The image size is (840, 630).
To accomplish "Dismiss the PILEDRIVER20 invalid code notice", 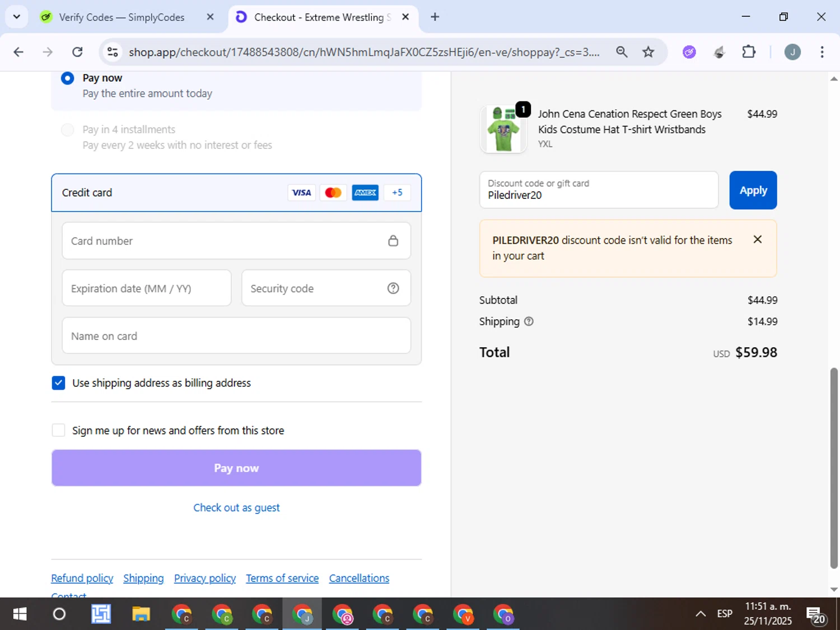I will click(758, 240).
